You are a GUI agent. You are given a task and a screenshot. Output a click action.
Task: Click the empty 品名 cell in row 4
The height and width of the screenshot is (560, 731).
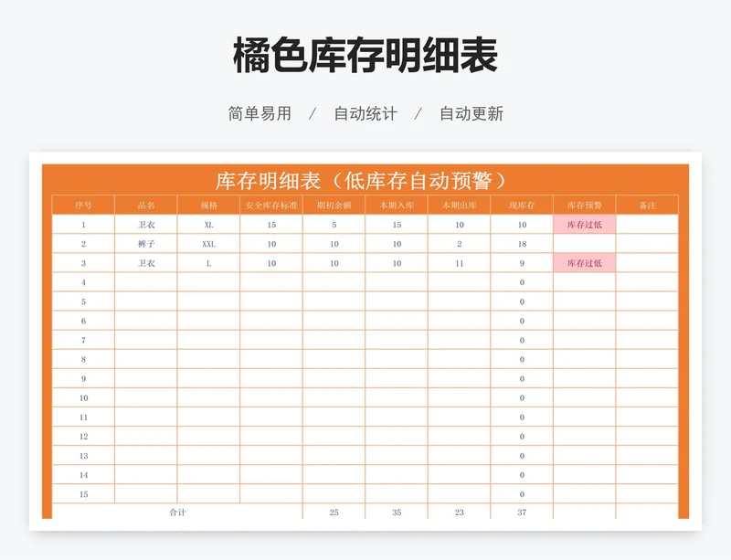pyautogui.click(x=146, y=282)
